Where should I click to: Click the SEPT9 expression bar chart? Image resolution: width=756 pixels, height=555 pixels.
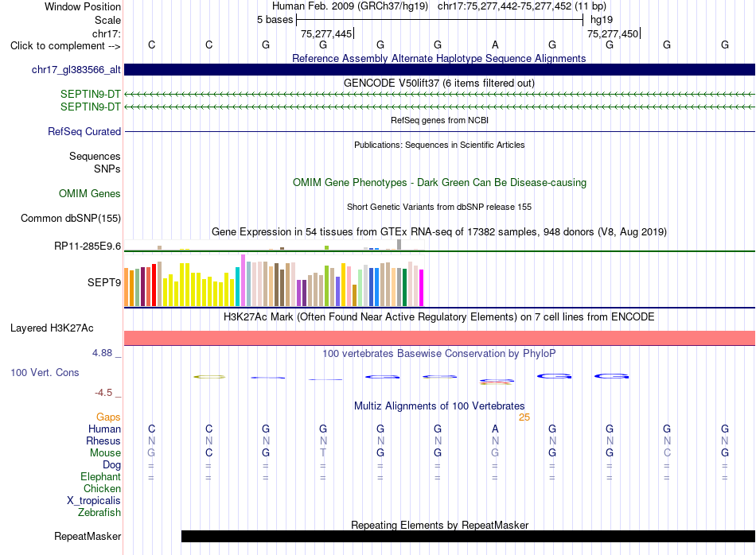(274, 281)
